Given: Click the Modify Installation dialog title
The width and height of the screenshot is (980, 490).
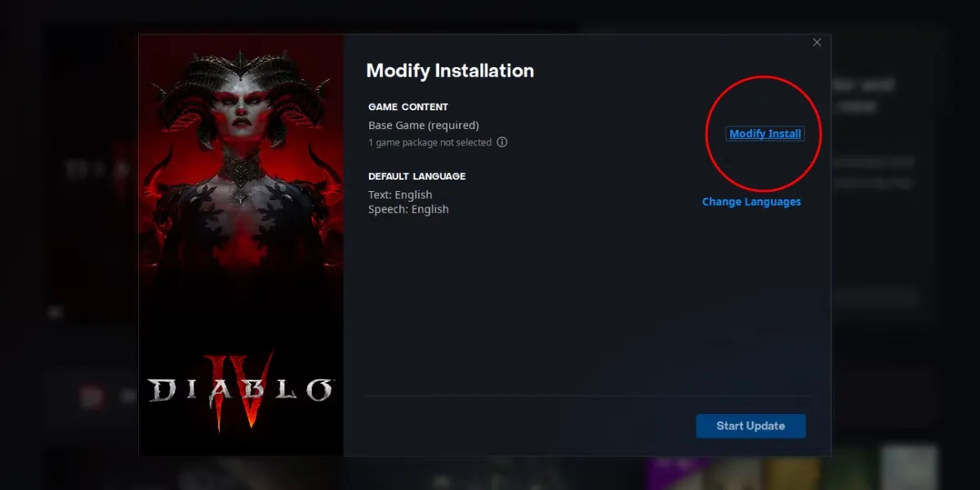Looking at the screenshot, I should coord(450,71).
